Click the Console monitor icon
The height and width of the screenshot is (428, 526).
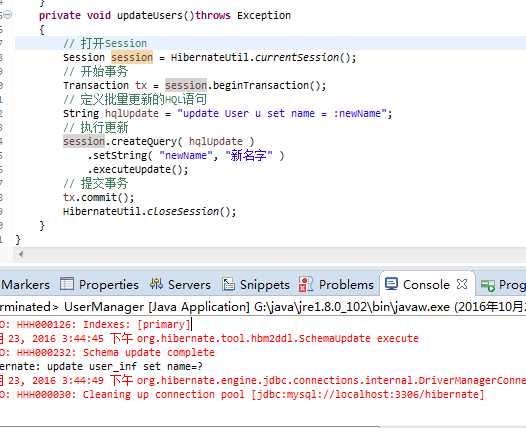391,284
